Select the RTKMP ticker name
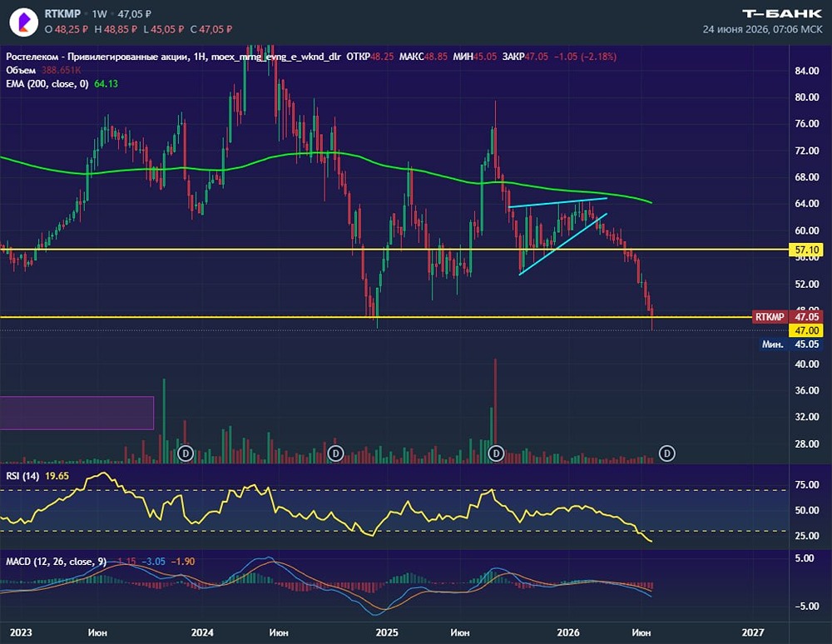The height and width of the screenshot is (644, 832). (x=62, y=14)
